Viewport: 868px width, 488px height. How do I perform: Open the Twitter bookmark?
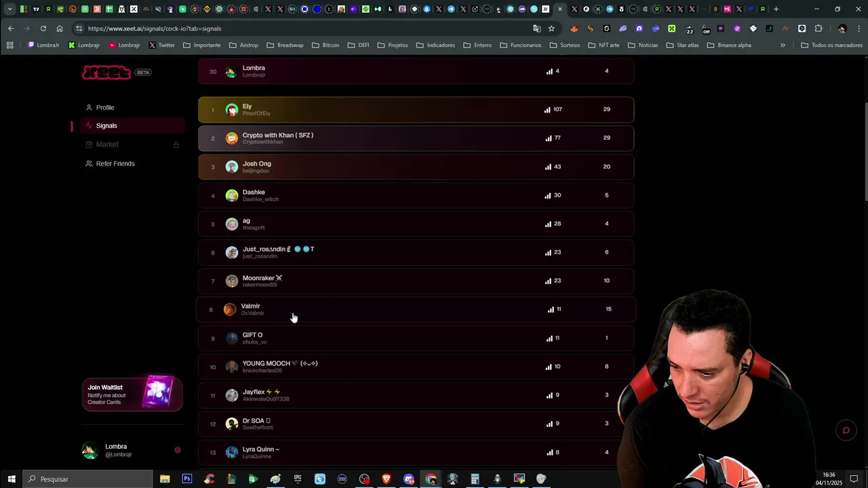(x=161, y=45)
